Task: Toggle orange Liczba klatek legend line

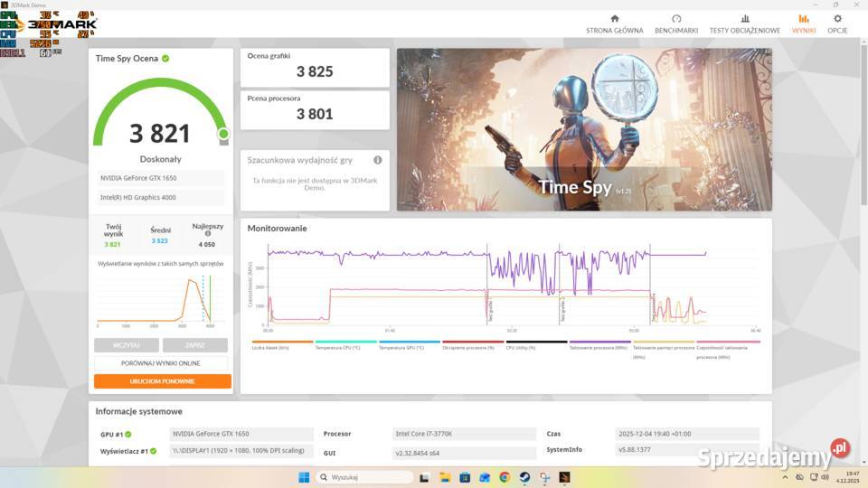Action: tap(282, 342)
